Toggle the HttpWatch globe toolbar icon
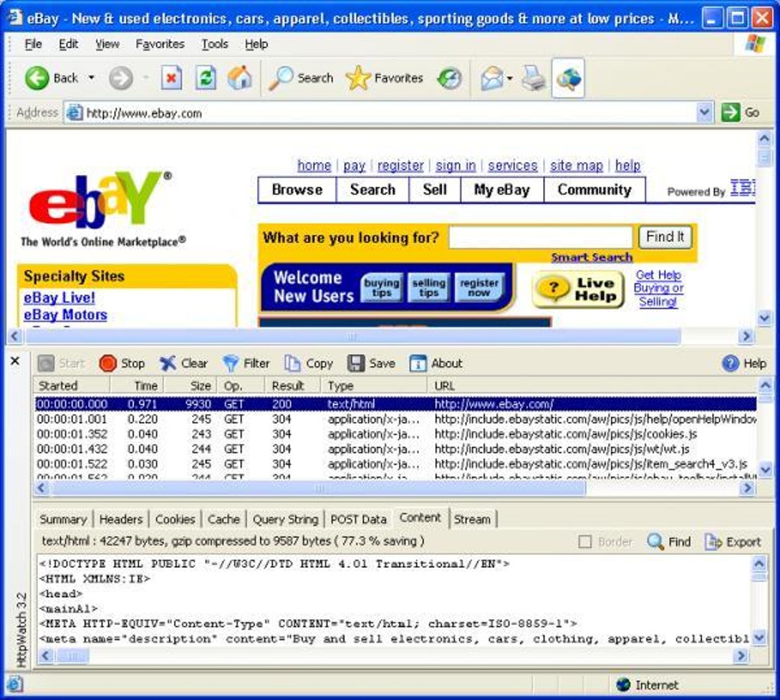The width and height of the screenshot is (780, 700). (x=568, y=78)
